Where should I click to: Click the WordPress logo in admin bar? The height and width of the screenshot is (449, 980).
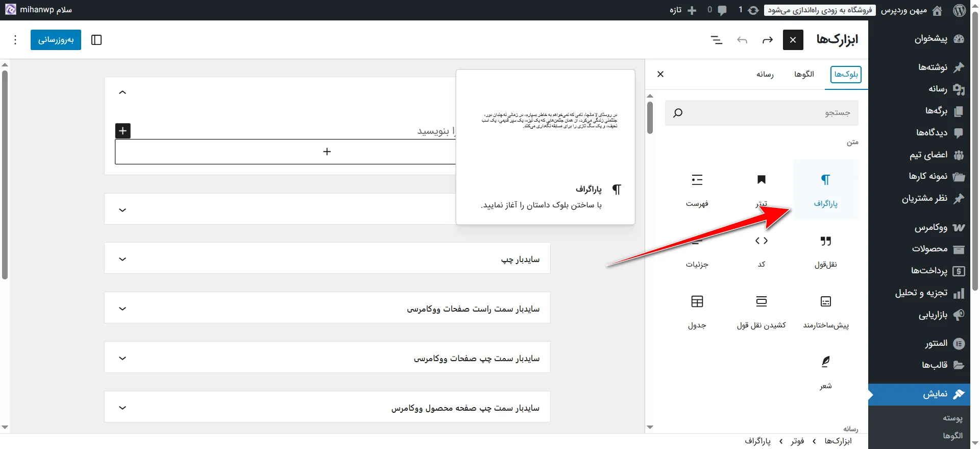pyautogui.click(x=960, y=10)
